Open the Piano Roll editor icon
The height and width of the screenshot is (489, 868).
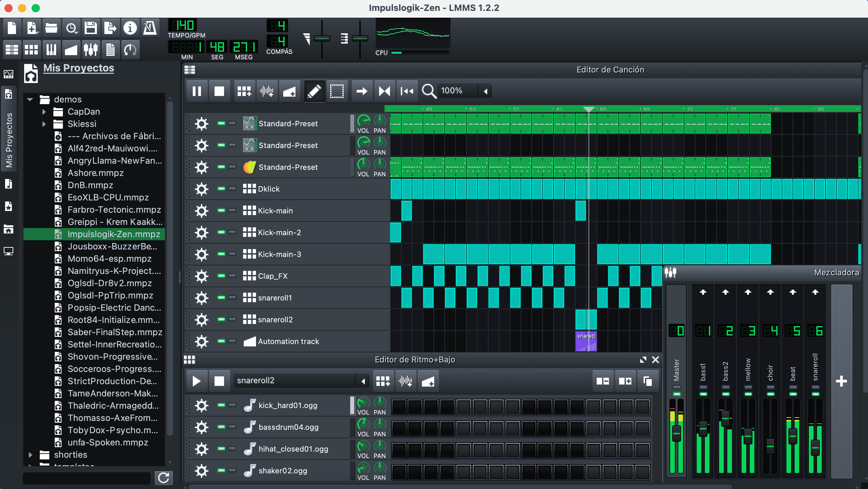tap(51, 49)
